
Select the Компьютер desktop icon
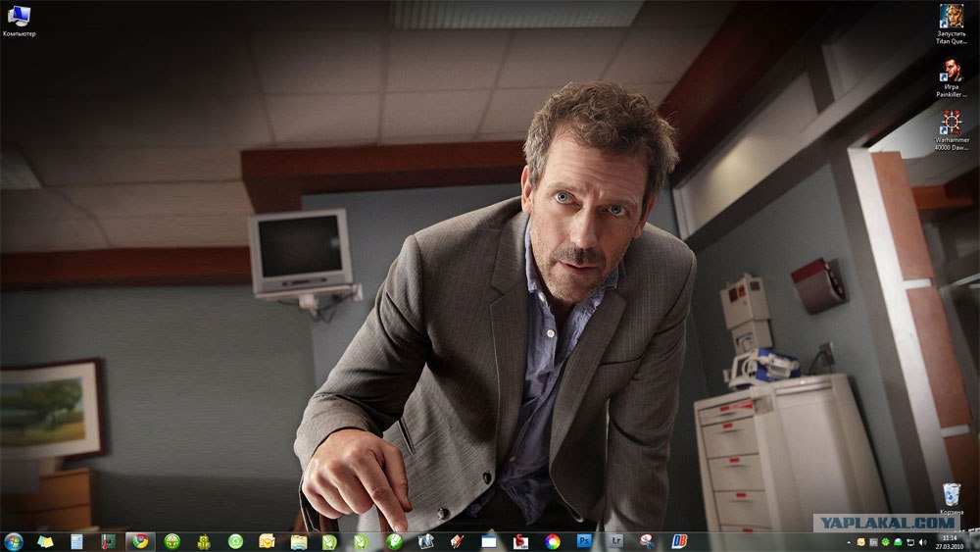pyautogui.click(x=19, y=21)
